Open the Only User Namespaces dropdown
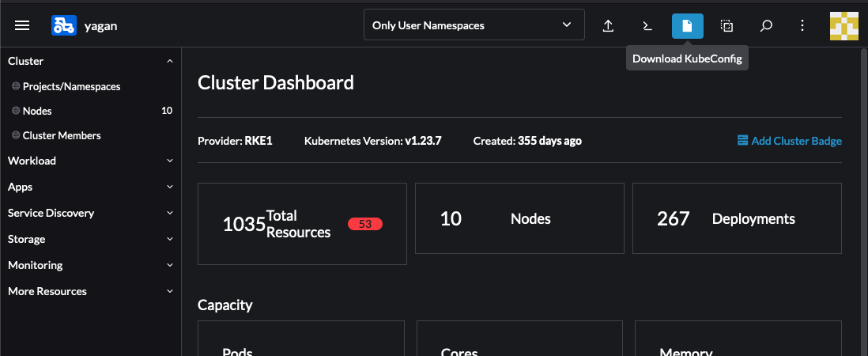868x356 pixels. pos(474,25)
